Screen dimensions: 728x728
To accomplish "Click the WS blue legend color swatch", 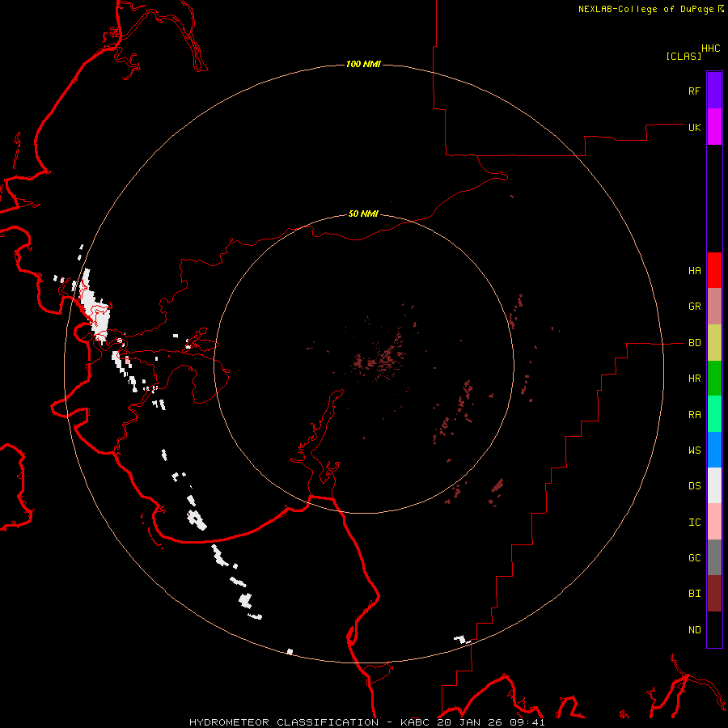I will pos(714,450).
